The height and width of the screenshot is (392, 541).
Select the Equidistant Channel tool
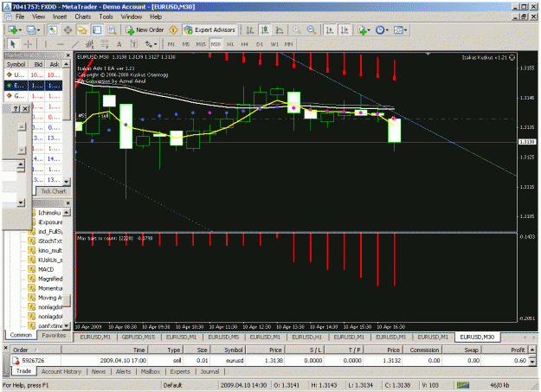click(x=90, y=44)
